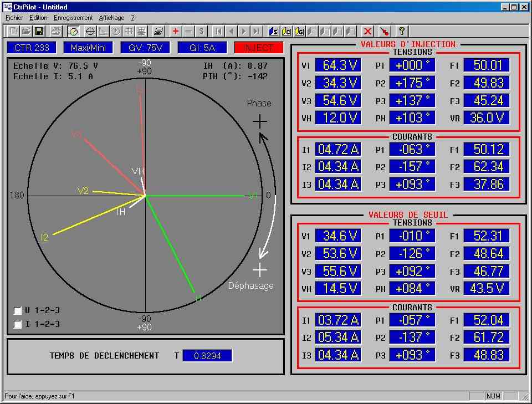
Task: Click the GI: 5A button
Action: tap(202, 48)
